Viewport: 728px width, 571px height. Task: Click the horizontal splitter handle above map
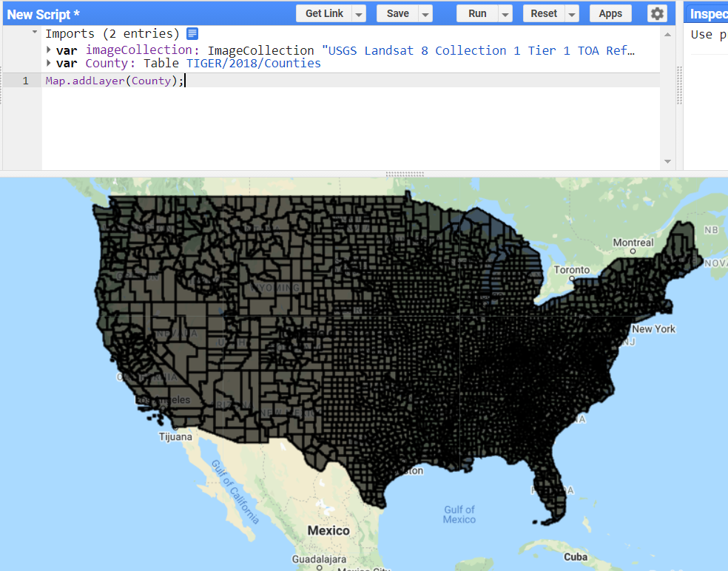(x=405, y=174)
